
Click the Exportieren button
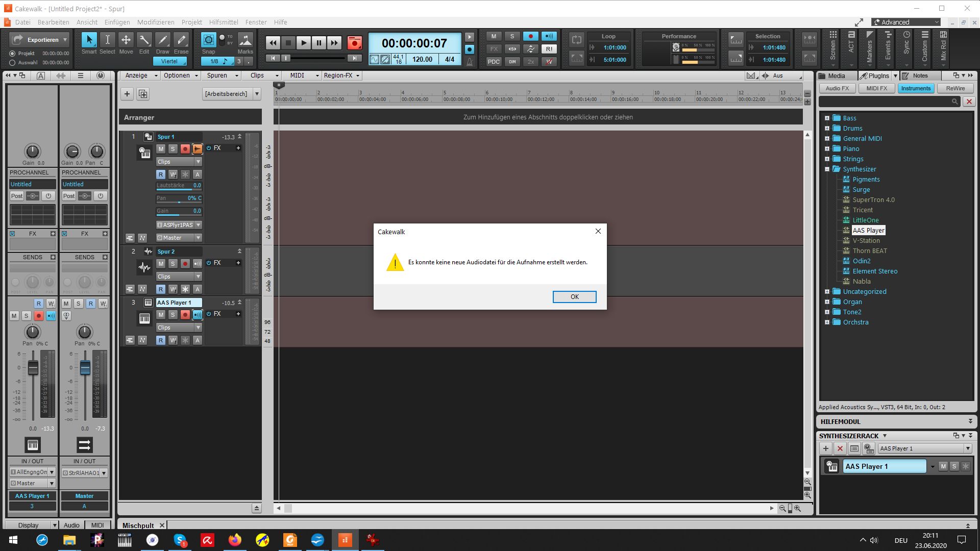click(40, 40)
